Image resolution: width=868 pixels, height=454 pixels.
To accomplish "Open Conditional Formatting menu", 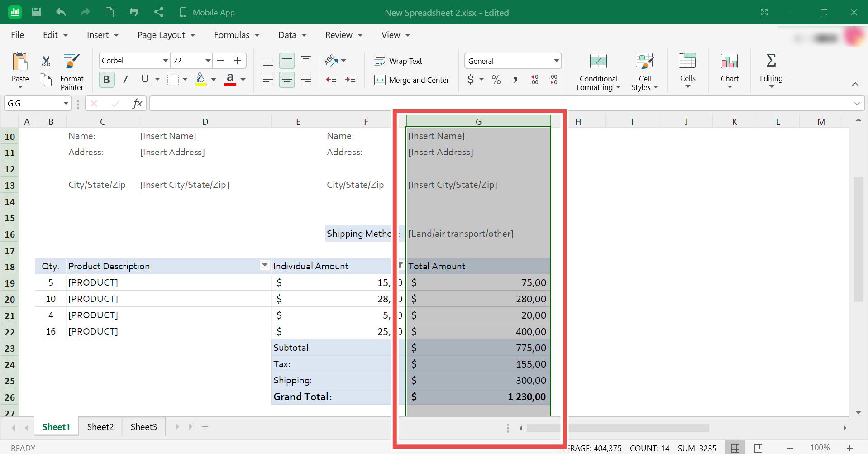I will [598, 72].
